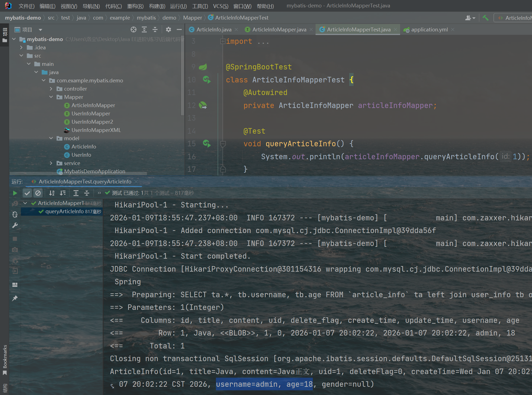Image resolution: width=532 pixels, height=395 pixels.
Task: Select queryArticleInfo test result node
Action: (64, 212)
